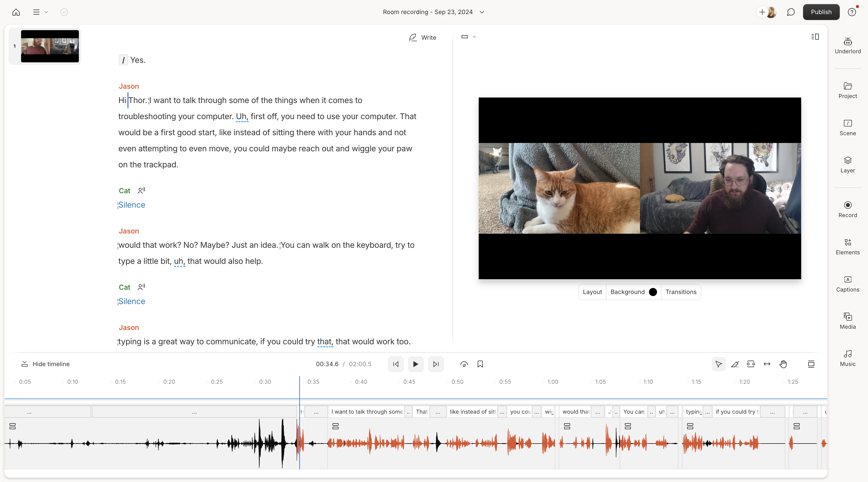
Task: Open the Underlord AI panel
Action: [847, 45]
